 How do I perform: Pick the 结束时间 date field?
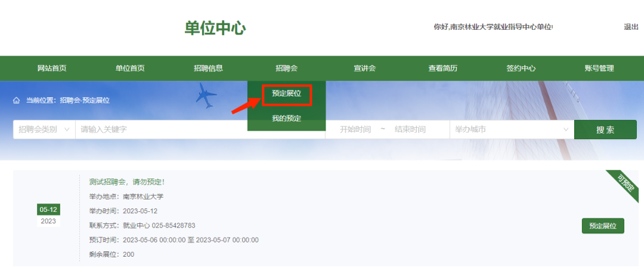[410, 130]
